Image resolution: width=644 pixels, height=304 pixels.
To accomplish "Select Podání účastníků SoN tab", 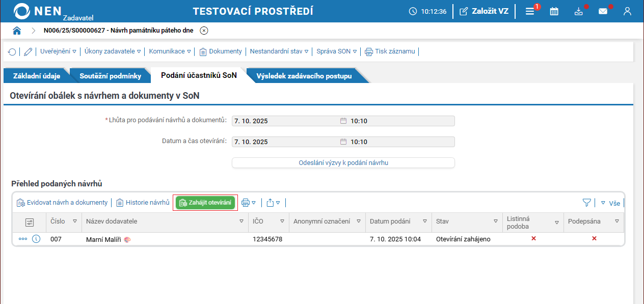I will pyautogui.click(x=199, y=75).
